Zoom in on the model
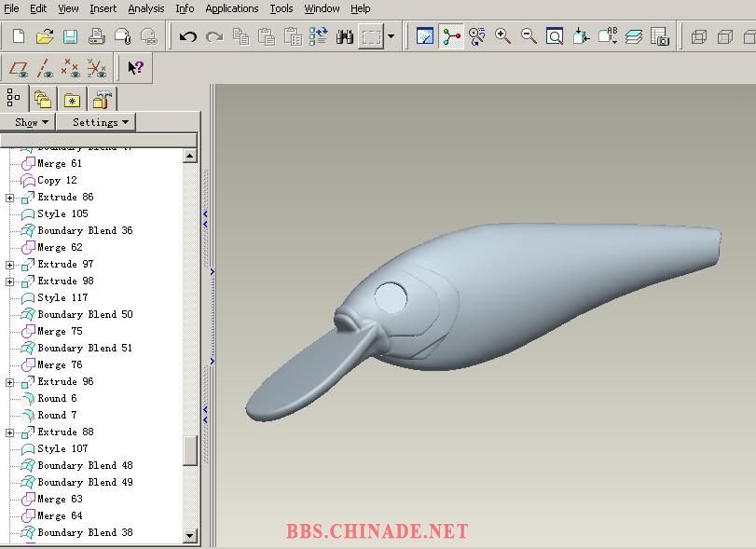This screenshot has width=756, height=549. click(x=502, y=36)
